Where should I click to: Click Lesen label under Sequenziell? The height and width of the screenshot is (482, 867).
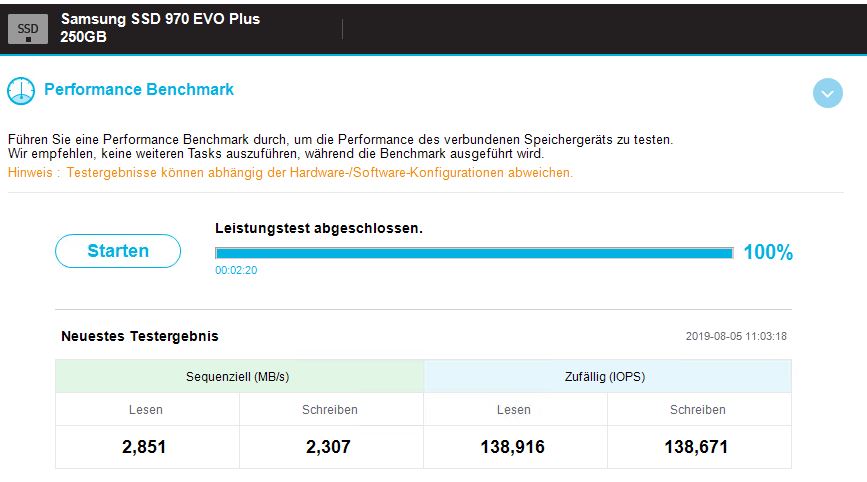[146, 410]
